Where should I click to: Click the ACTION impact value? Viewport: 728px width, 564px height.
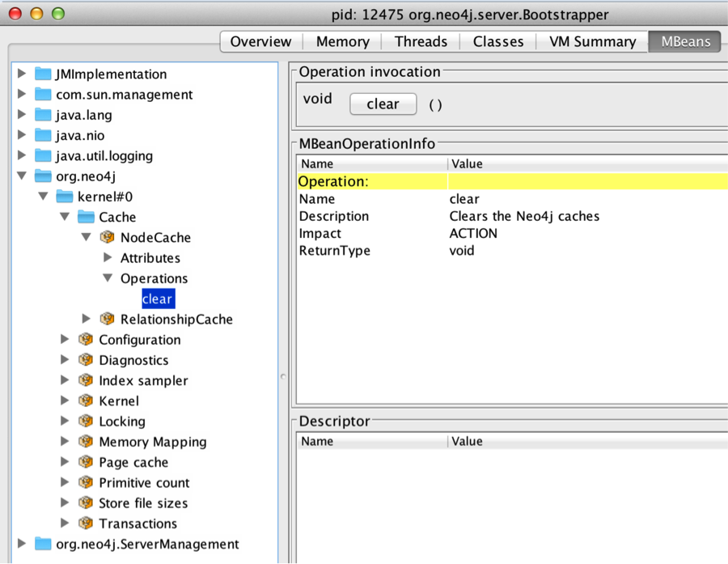pos(473,233)
